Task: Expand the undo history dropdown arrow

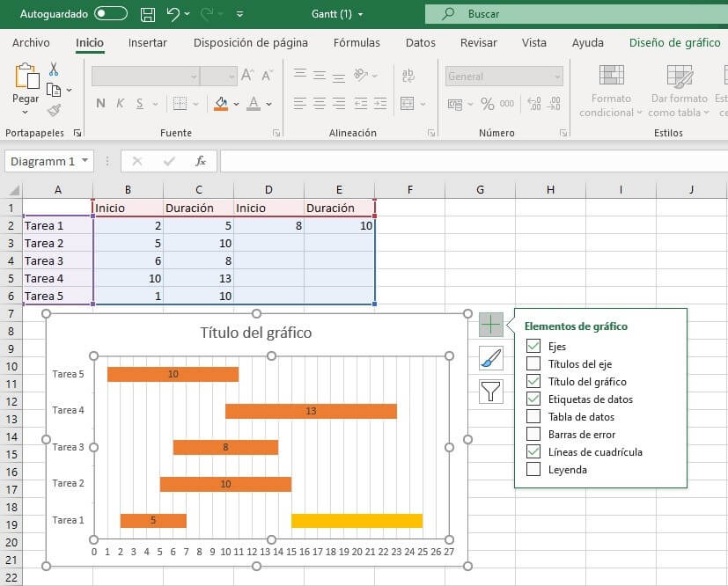Action: point(188,14)
